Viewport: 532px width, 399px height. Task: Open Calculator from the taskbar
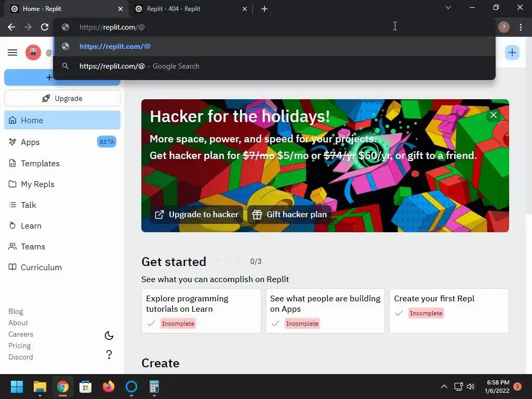154,387
